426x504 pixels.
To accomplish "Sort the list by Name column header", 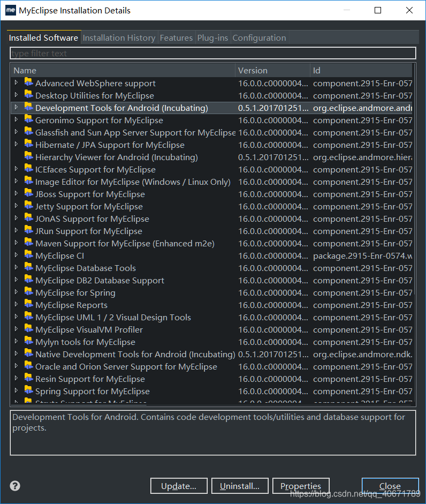I will coord(123,70).
